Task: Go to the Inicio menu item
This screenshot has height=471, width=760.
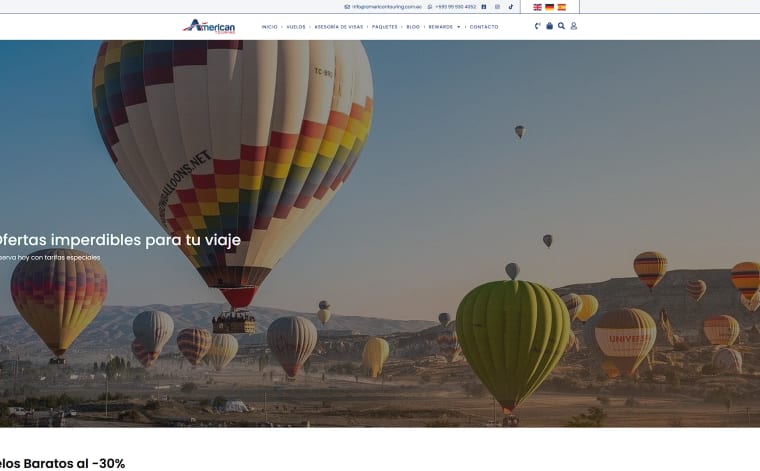Action: pos(269,27)
